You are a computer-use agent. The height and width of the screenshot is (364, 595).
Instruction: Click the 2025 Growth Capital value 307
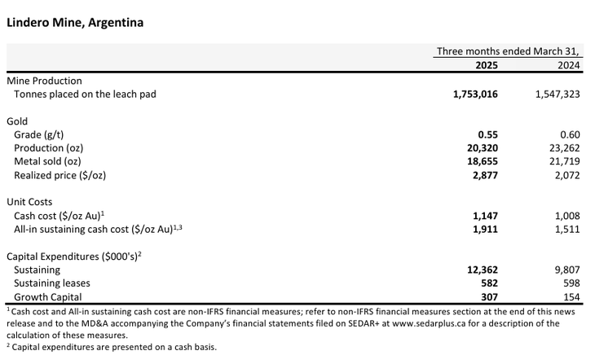tap(489, 297)
